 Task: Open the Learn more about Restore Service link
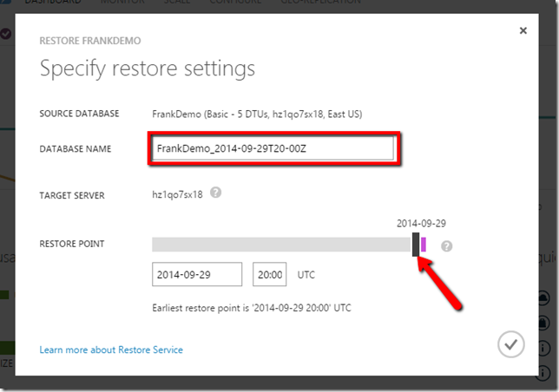(111, 350)
